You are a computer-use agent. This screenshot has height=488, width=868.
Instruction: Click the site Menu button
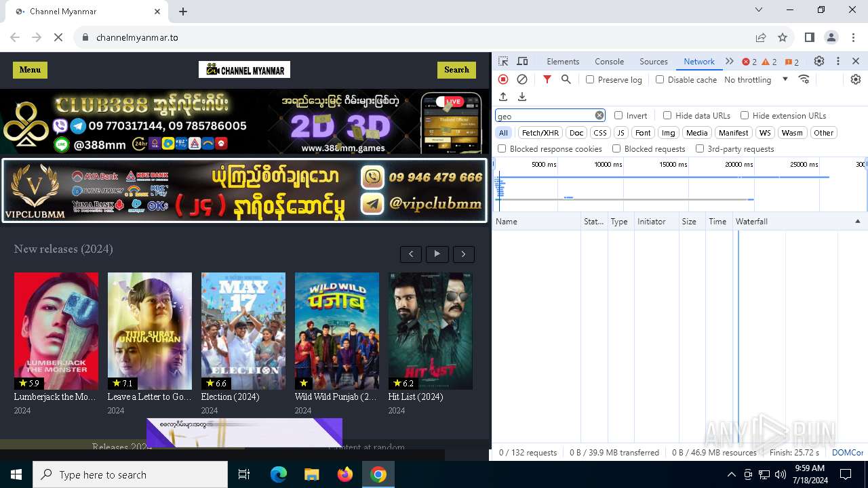point(30,70)
